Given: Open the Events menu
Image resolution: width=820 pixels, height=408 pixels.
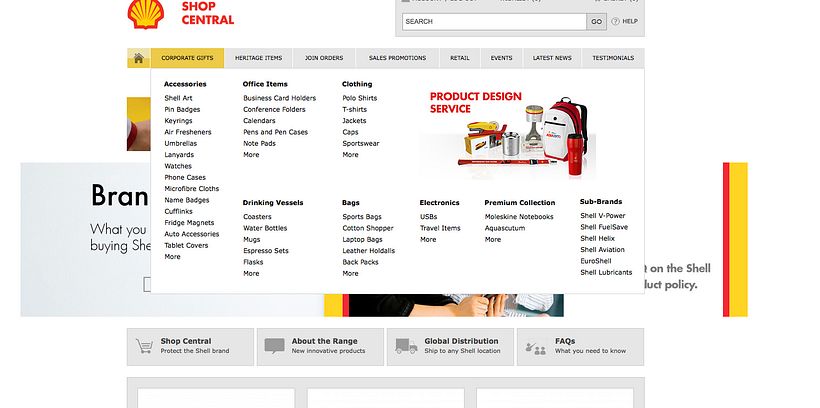Looking at the screenshot, I should tap(502, 58).
